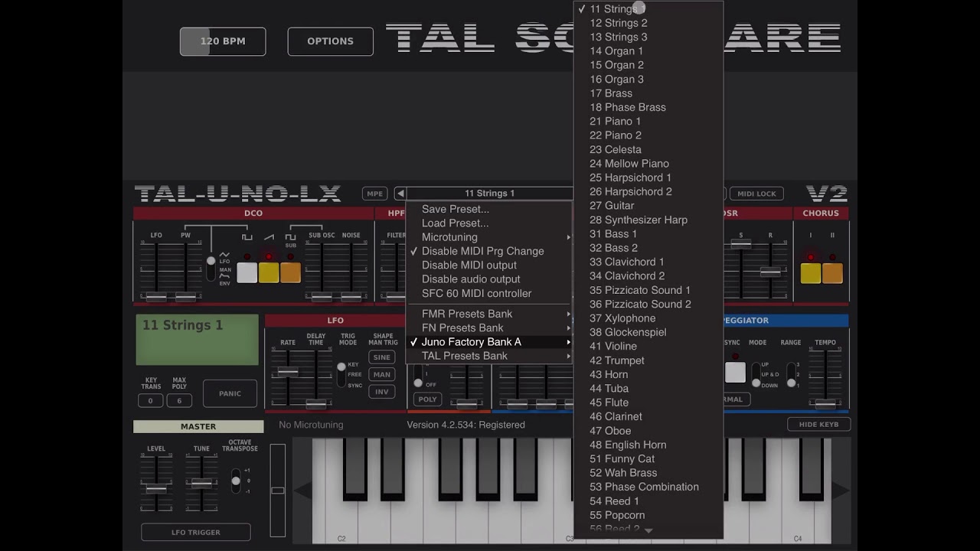Click the arpeggiator TEMPO slider
This screenshot has width=980, height=551.
[x=825, y=403]
